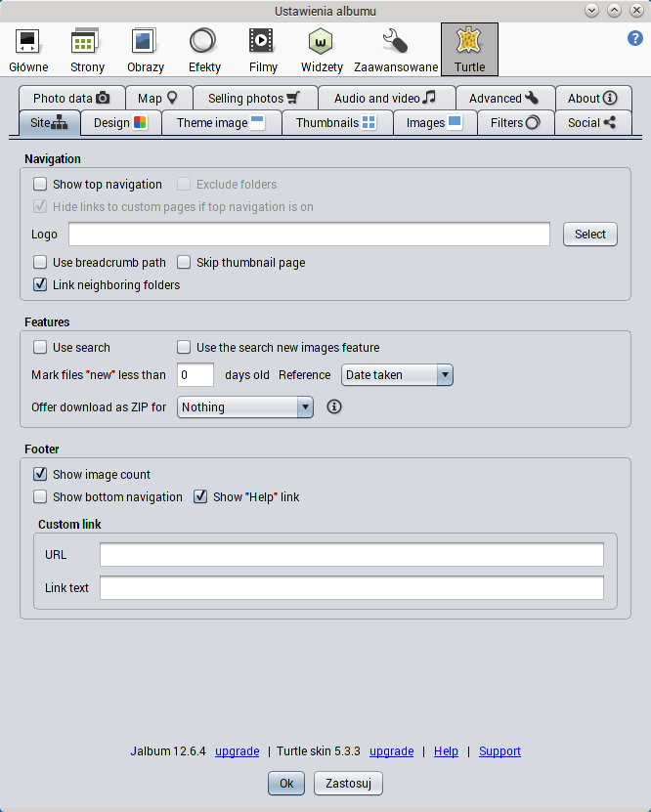Switch to the Social tab
Viewport: 651px width, 812px height.
[x=592, y=123]
